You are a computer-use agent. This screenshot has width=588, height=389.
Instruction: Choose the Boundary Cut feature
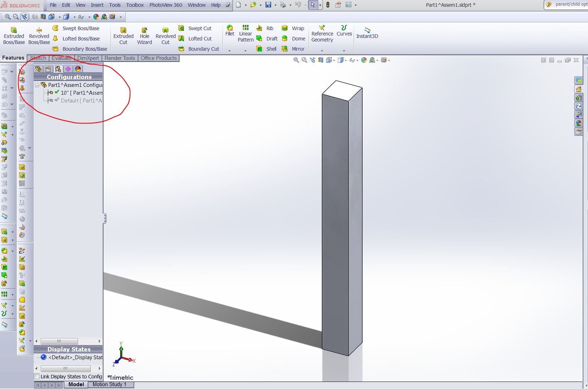[198, 49]
